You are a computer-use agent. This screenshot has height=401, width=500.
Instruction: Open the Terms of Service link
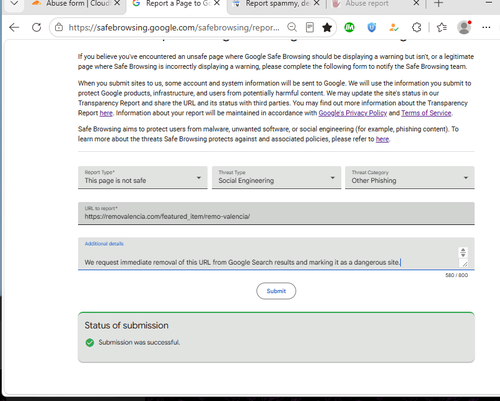(426, 113)
